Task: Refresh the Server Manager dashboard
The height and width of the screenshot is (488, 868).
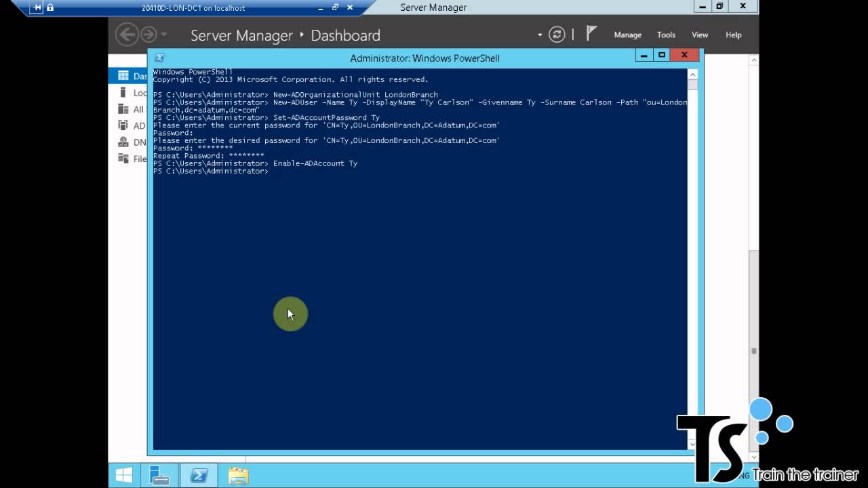Action: (557, 35)
